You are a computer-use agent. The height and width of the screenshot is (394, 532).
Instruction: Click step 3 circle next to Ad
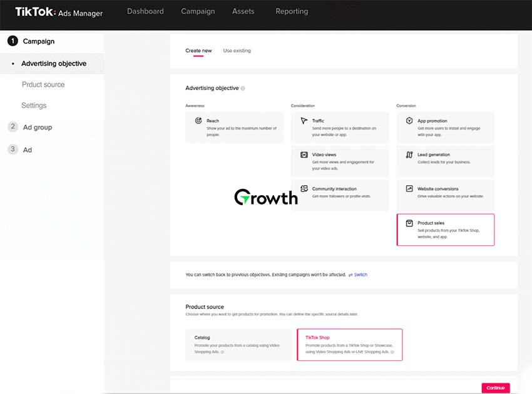pyautogui.click(x=13, y=149)
